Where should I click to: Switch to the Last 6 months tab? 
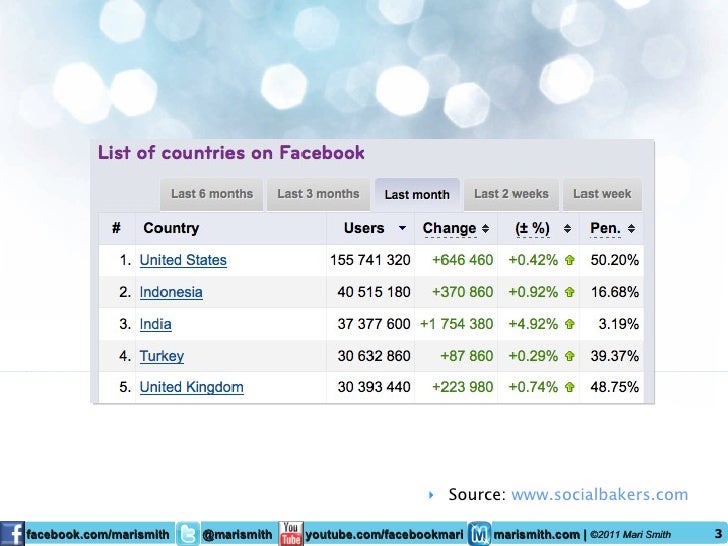(212, 194)
